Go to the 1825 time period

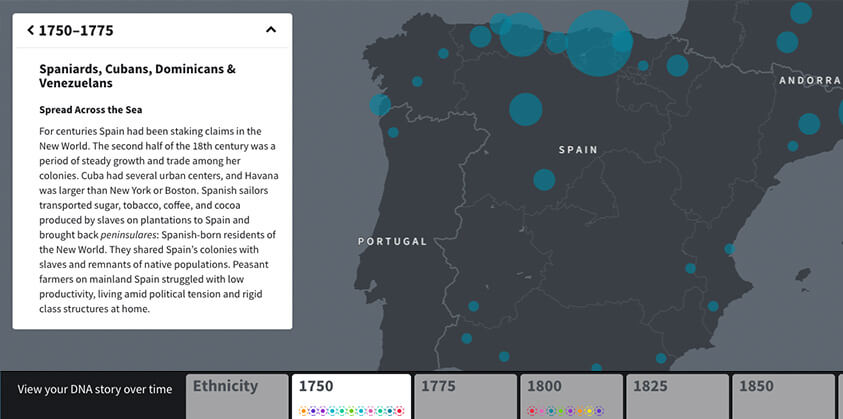676,396
